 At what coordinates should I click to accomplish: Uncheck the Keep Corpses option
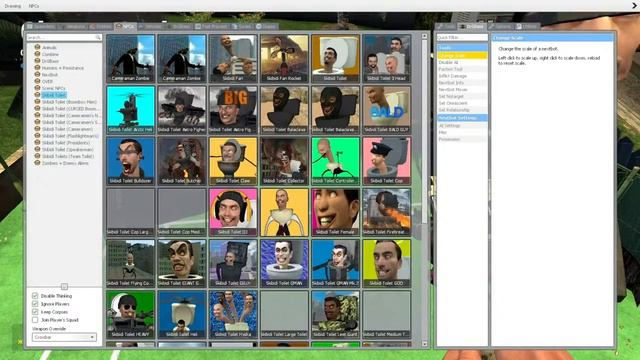pos(35,312)
